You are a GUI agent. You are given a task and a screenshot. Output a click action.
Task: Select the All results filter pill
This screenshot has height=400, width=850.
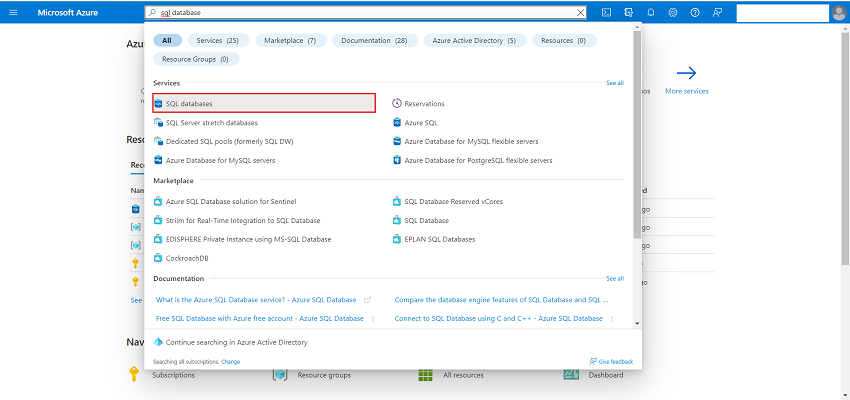point(168,41)
